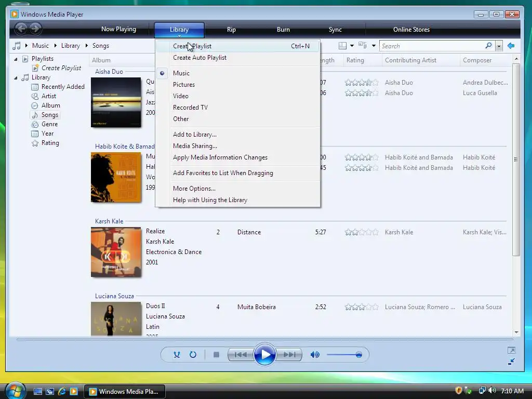Open Help with Using the Library
Viewport: 532px width, 399px height.
237,200
